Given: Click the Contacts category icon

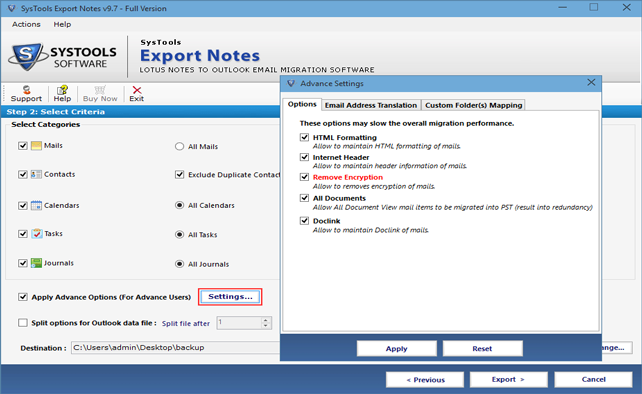Looking at the screenshot, I should pos(36,174).
